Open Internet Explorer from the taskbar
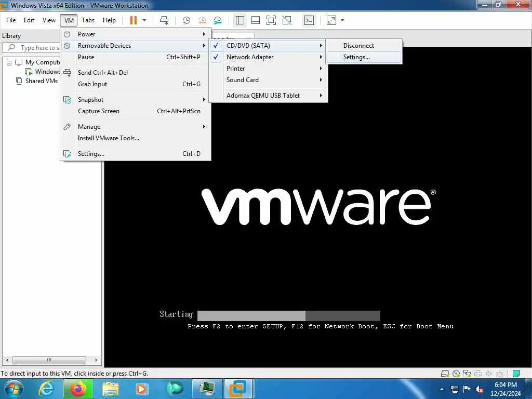 [x=46, y=389]
